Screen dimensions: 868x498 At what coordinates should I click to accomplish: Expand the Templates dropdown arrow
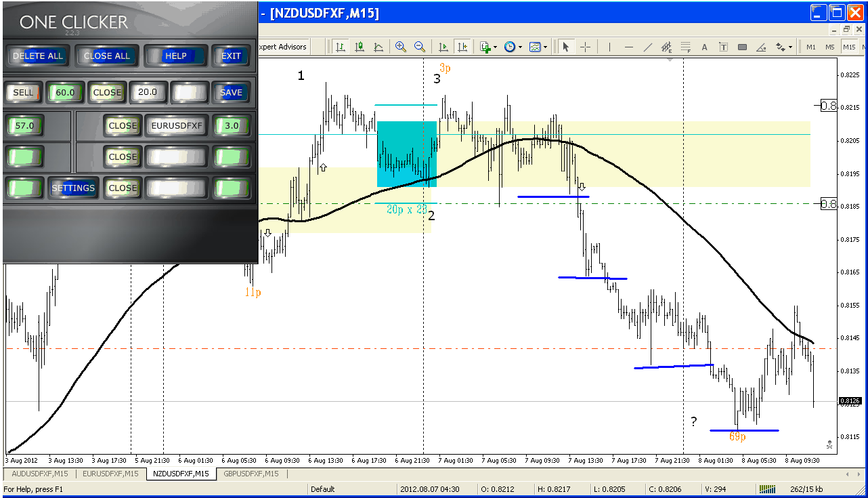pyautogui.click(x=545, y=47)
